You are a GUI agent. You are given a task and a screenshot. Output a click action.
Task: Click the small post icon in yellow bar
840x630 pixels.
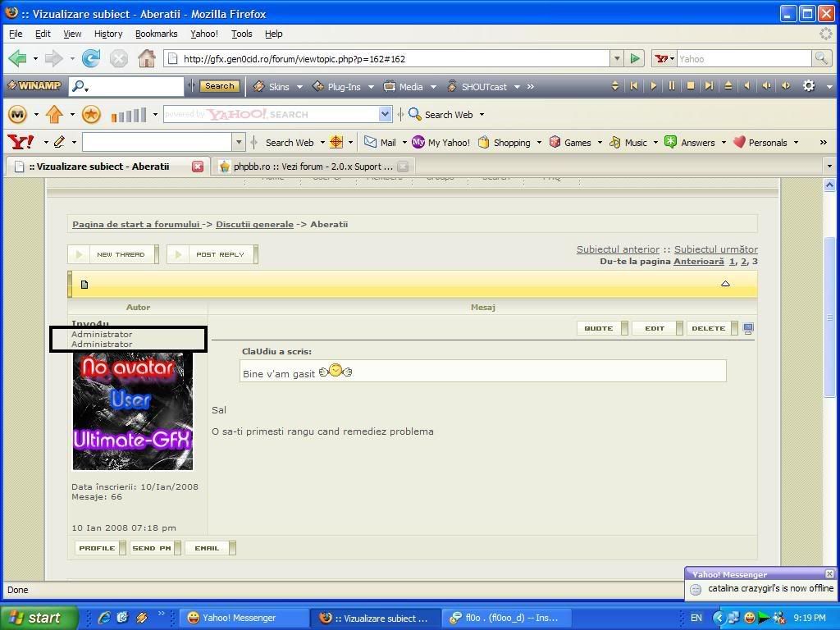point(84,285)
